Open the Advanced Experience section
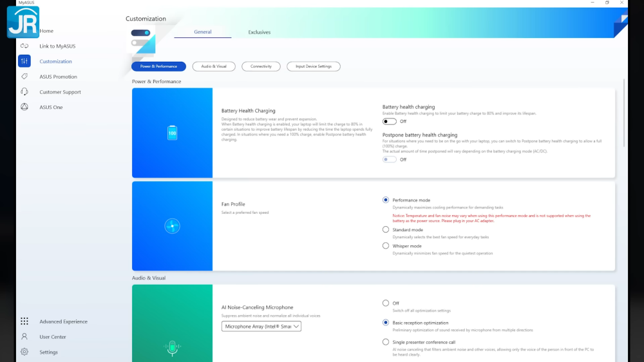The width and height of the screenshot is (644, 362). [x=63, y=321]
